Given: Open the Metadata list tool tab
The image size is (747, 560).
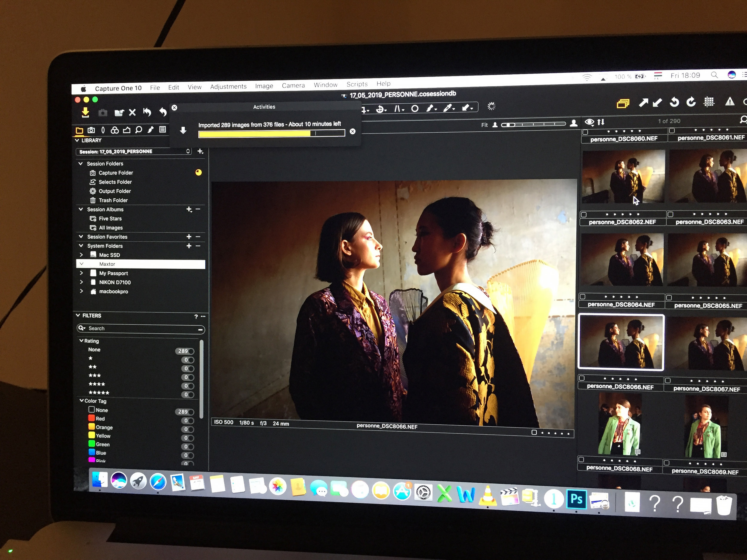Looking at the screenshot, I should (x=163, y=129).
